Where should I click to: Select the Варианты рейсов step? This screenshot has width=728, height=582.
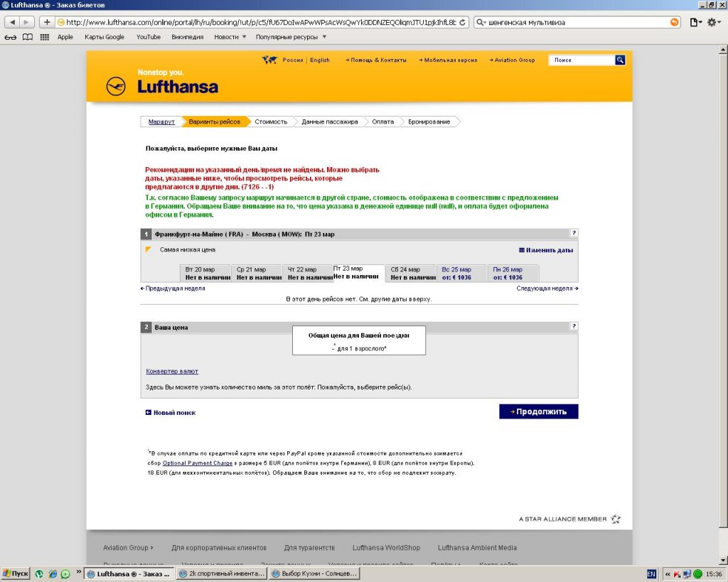coord(215,122)
